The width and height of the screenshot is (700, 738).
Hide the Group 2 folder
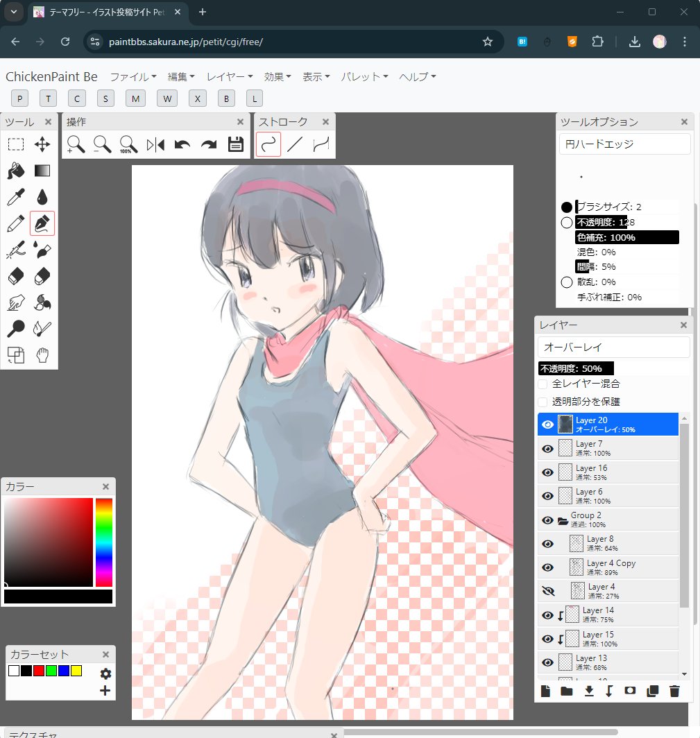coord(547,520)
